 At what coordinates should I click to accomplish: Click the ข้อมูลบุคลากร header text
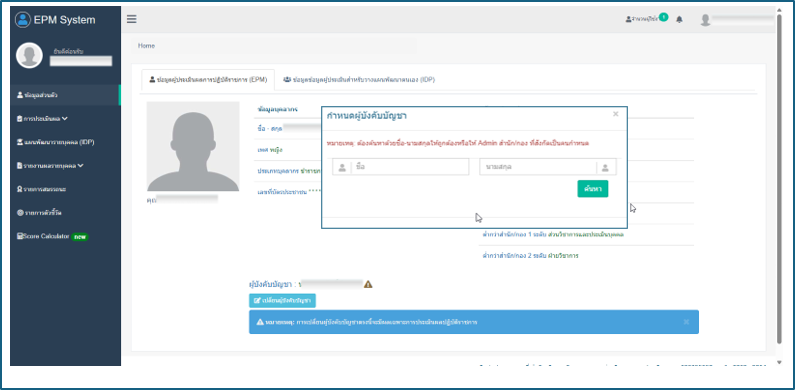coord(278,109)
